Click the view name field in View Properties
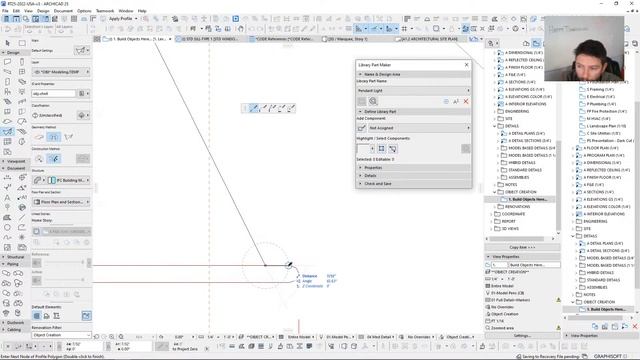The width and height of the screenshot is (640, 360). point(534,265)
